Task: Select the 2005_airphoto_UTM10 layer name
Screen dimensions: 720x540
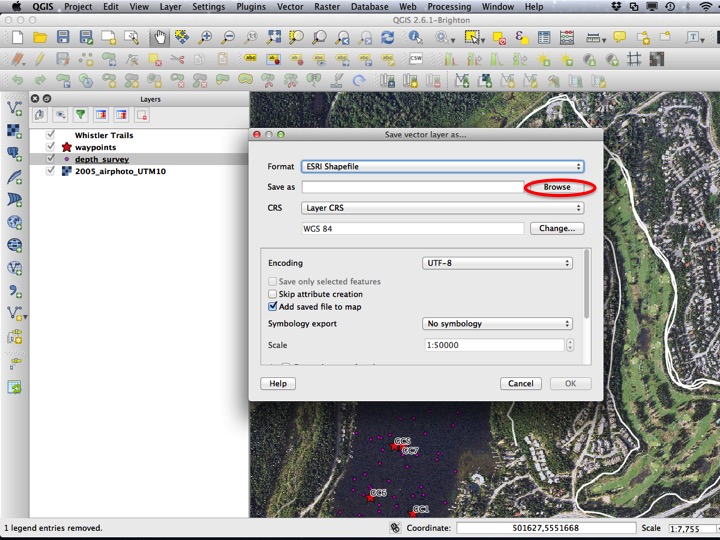Action: (x=120, y=171)
